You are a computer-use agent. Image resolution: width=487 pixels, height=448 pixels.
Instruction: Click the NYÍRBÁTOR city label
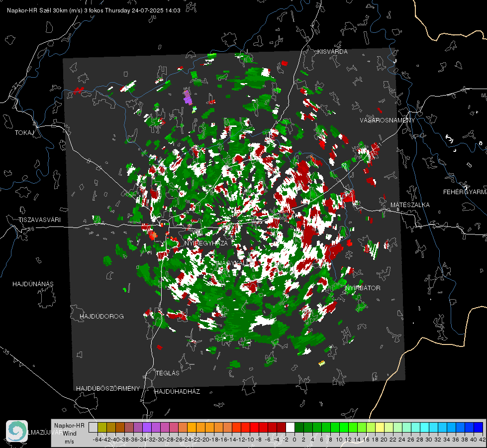tap(363, 288)
